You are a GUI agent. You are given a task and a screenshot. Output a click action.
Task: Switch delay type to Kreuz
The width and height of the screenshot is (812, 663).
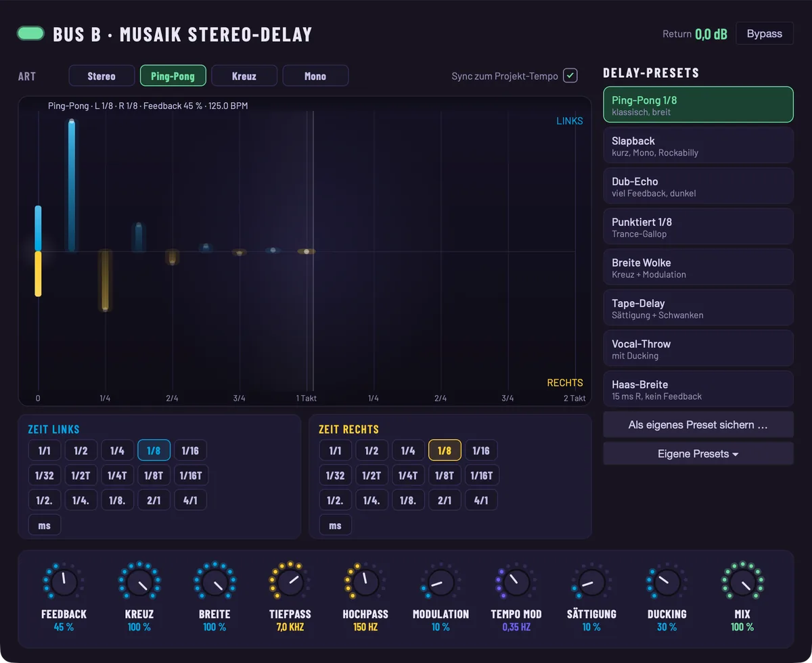click(244, 76)
